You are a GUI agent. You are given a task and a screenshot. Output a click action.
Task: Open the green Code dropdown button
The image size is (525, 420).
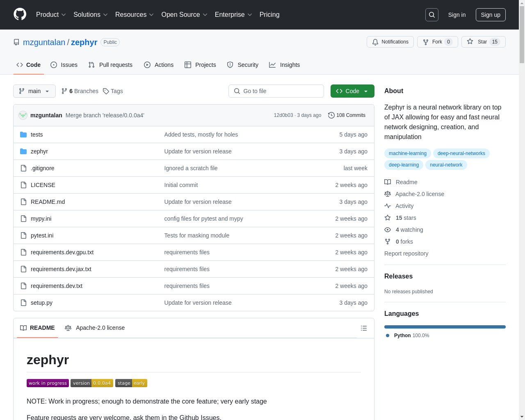352,91
